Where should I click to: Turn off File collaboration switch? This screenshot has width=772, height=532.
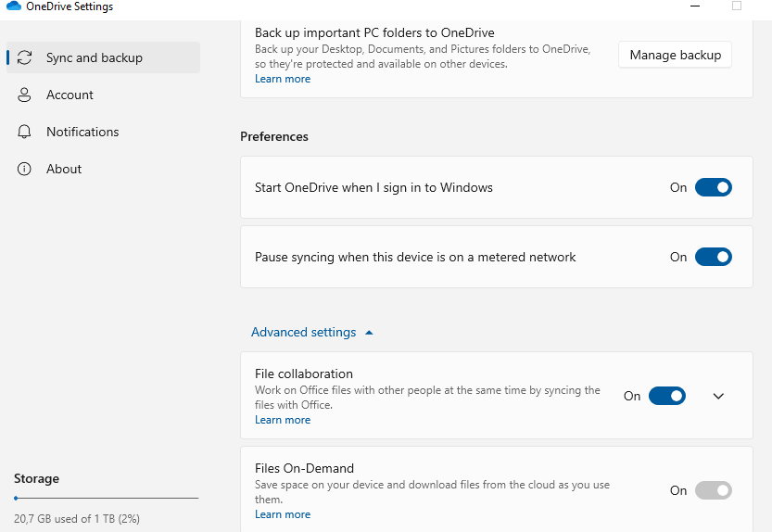coord(666,396)
